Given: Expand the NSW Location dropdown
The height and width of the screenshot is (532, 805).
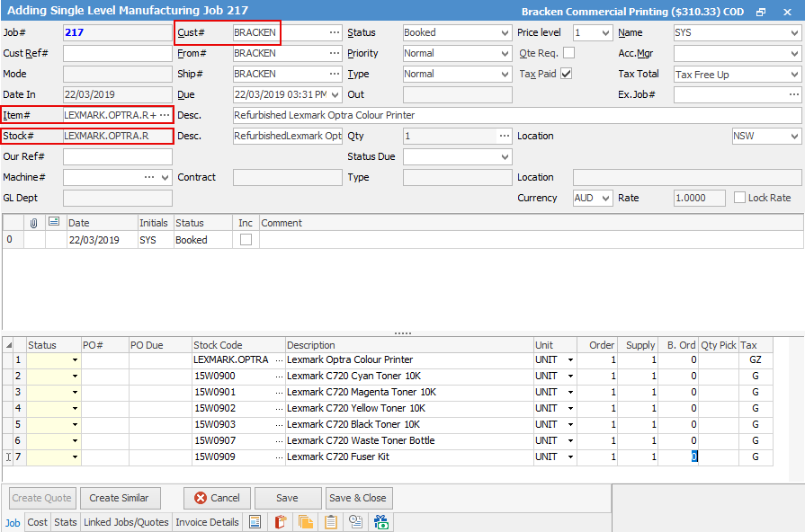Looking at the screenshot, I should click(x=795, y=136).
